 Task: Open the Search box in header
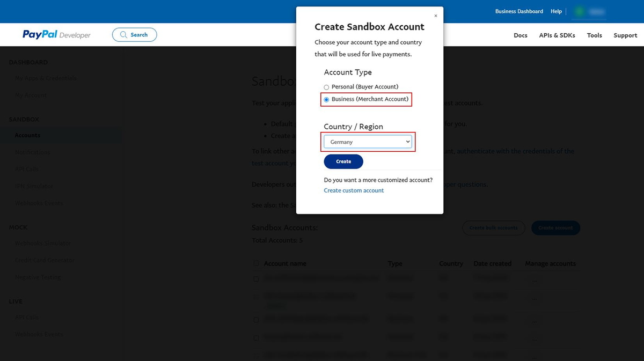coord(134,35)
